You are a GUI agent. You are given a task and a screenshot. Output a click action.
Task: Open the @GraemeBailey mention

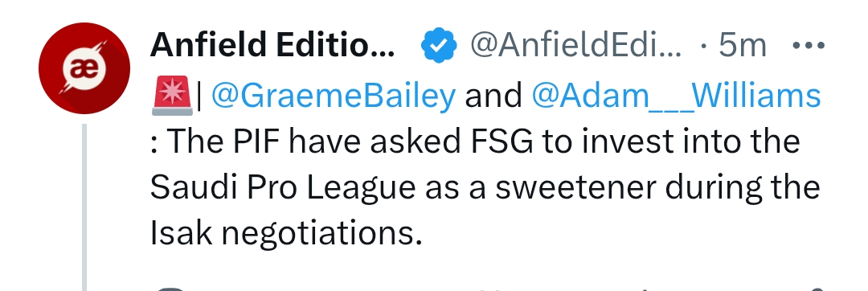pos(334,96)
